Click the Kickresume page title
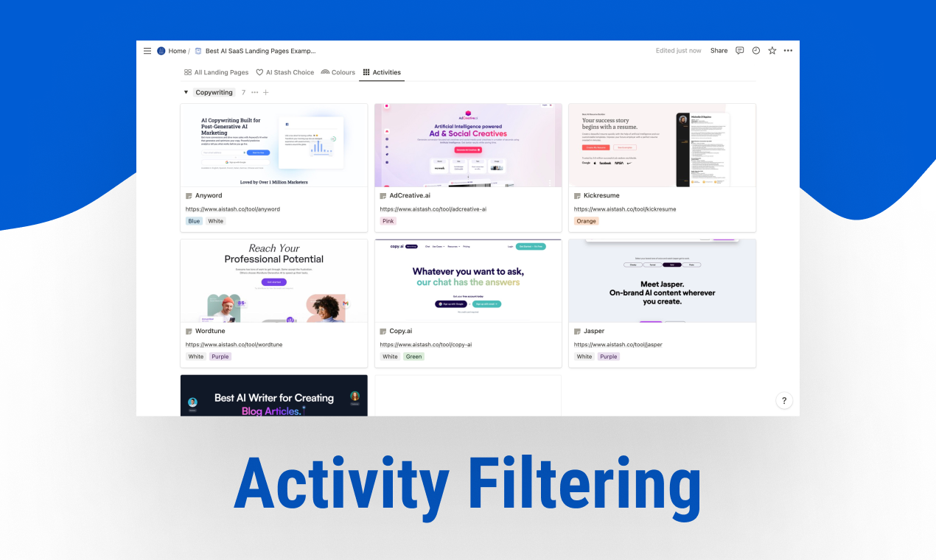936x560 pixels. pyautogui.click(x=601, y=196)
